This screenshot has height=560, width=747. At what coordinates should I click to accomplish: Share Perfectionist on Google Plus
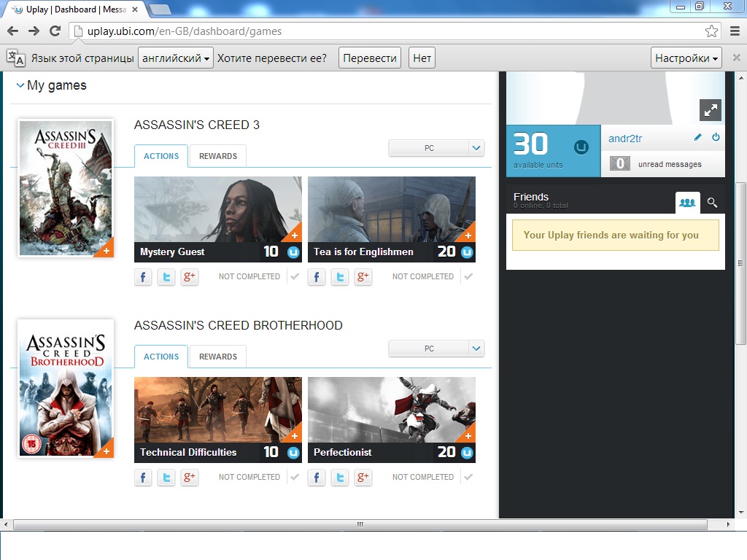(x=363, y=477)
